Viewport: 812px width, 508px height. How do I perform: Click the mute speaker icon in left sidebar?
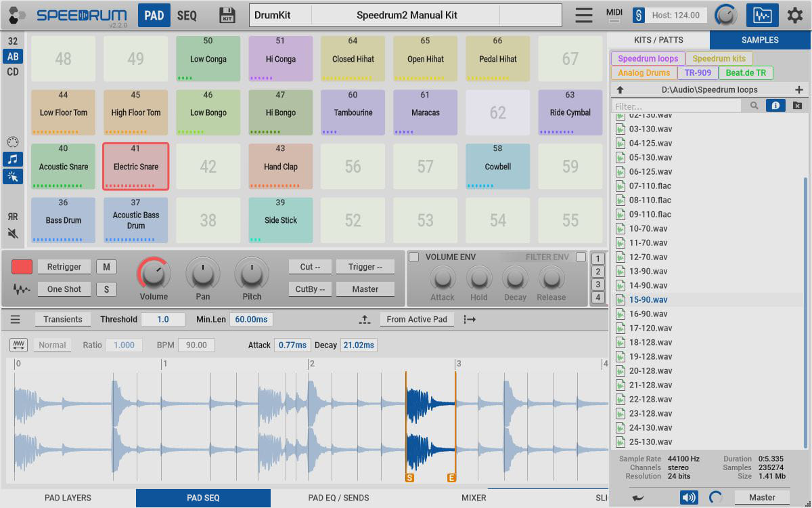pyautogui.click(x=13, y=234)
